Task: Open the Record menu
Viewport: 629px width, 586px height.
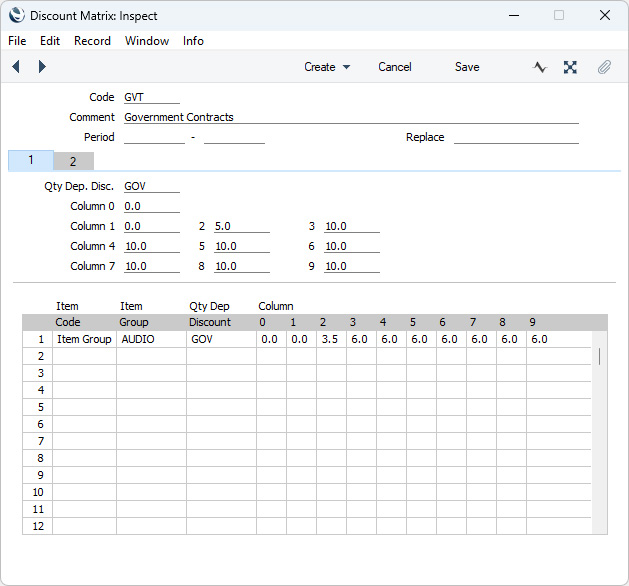Action: click(92, 41)
